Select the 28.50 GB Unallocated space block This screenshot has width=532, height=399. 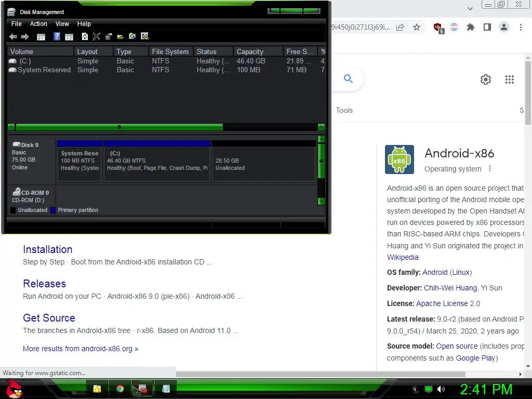(264, 161)
